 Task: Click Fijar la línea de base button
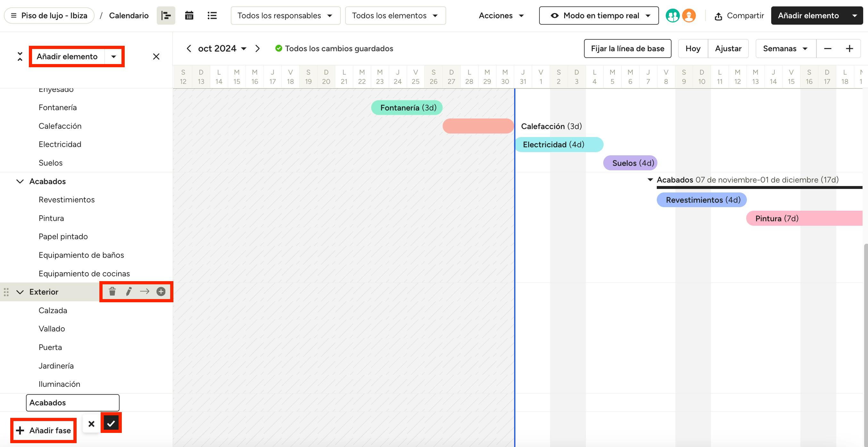[627, 48]
